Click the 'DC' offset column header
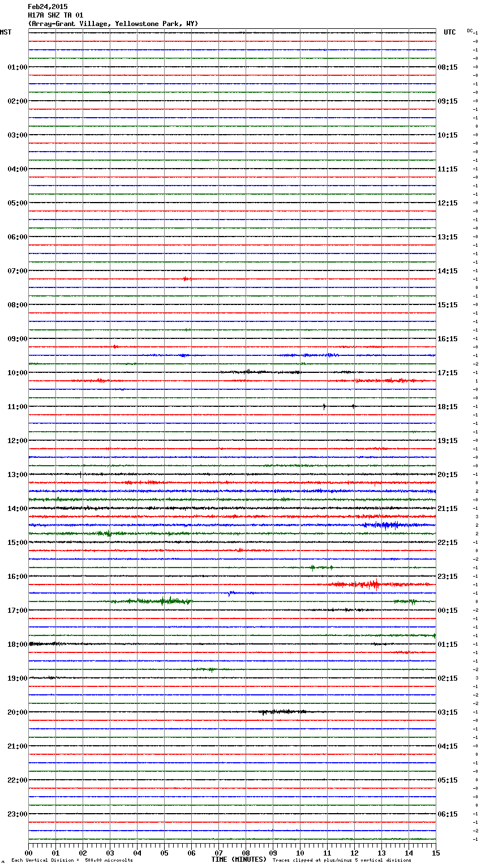The width and height of the screenshot is (481, 868). tap(470, 31)
